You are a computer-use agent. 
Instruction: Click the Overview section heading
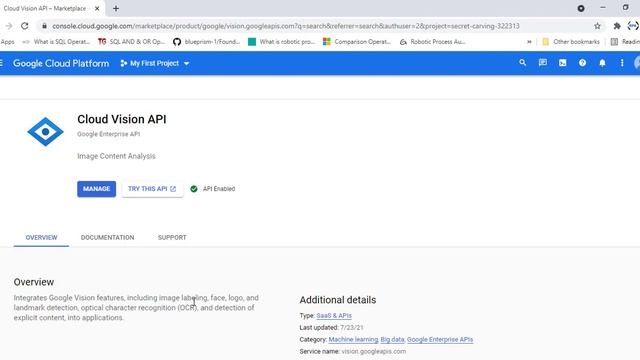[34, 282]
